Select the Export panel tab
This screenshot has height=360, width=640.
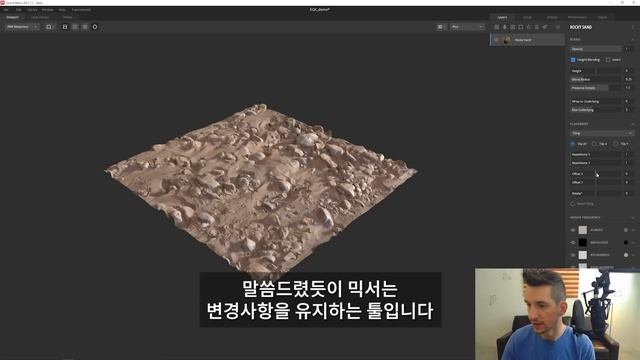(x=602, y=17)
